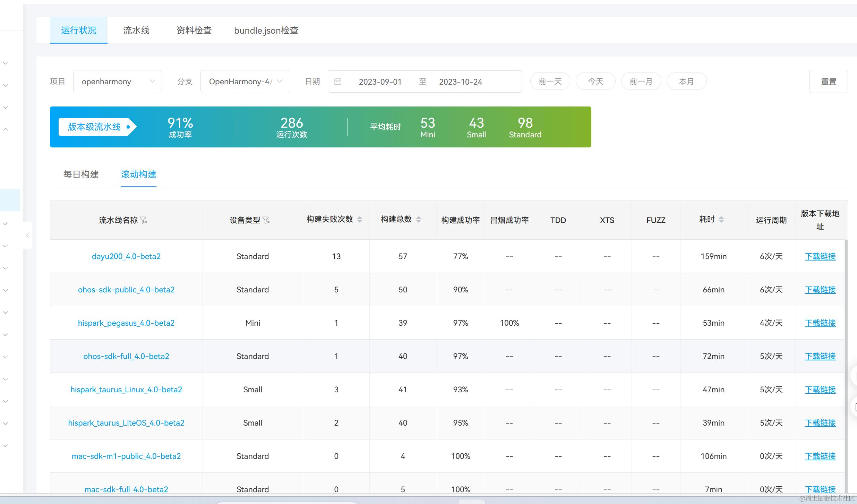
Task: Click filter icon beside 设备类型 header
Action: pos(266,220)
